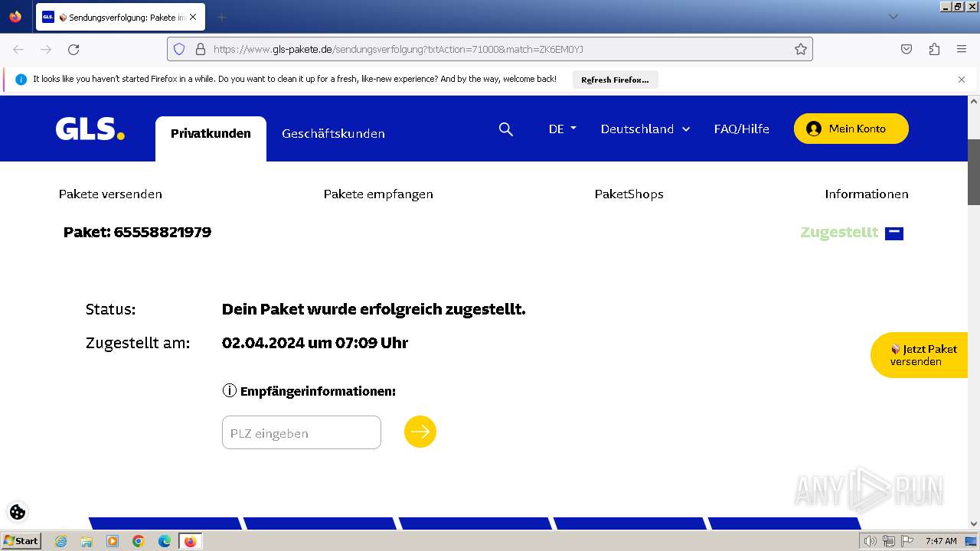Go forward one page

click(x=46, y=49)
